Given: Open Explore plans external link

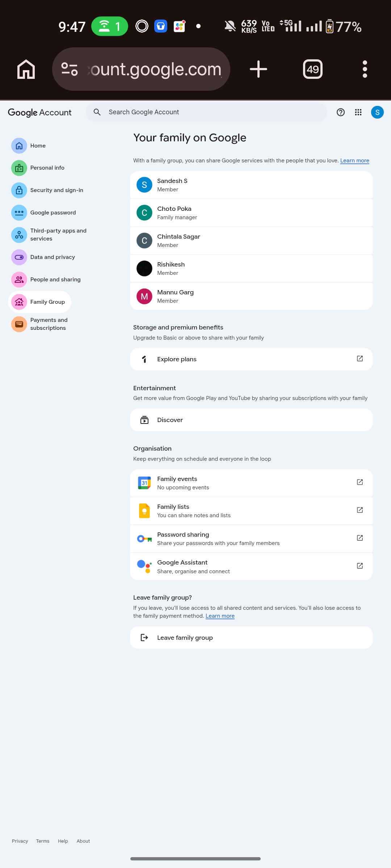Looking at the screenshot, I should (251, 359).
